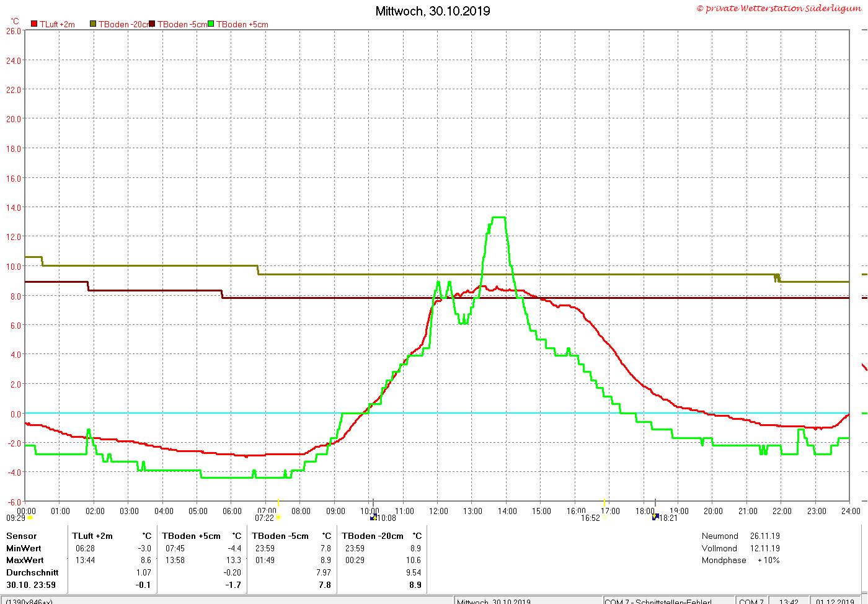This screenshot has height=604, width=868.
Task: Click the red TLuft +2m legend swatch
Action: tap(34, 24)
